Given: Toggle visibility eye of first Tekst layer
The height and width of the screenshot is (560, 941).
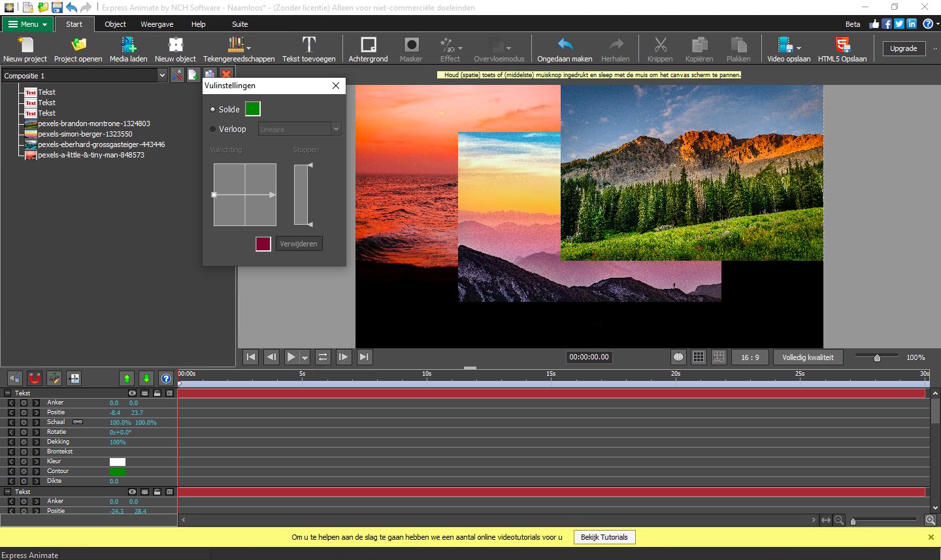Looking at the screenshot, I should [x=133, y=393].
